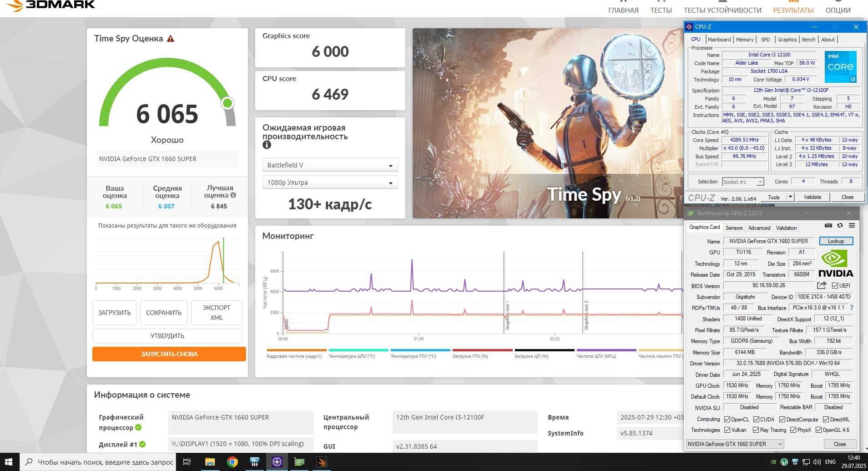868x471 pixels.
Task: Switch to Sensors tab in GPU-Z
Action: [734, 228]
